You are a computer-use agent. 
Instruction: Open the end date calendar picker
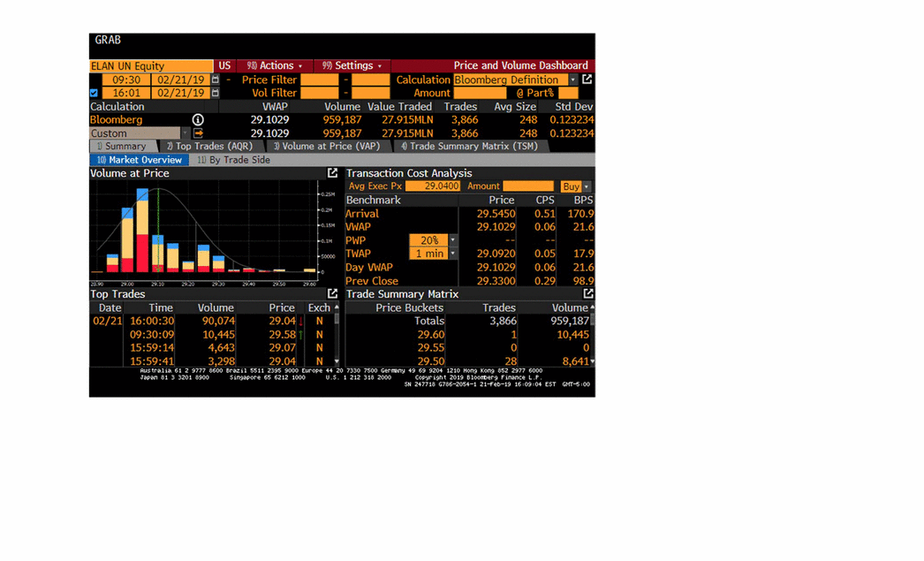click(215, 93)
